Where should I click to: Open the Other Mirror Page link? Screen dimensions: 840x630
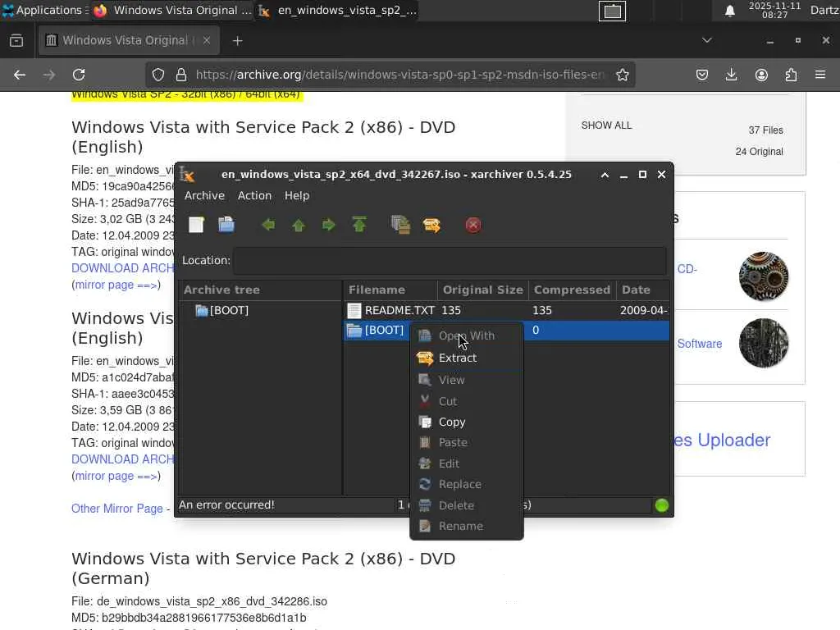click(x=117, y=509)
